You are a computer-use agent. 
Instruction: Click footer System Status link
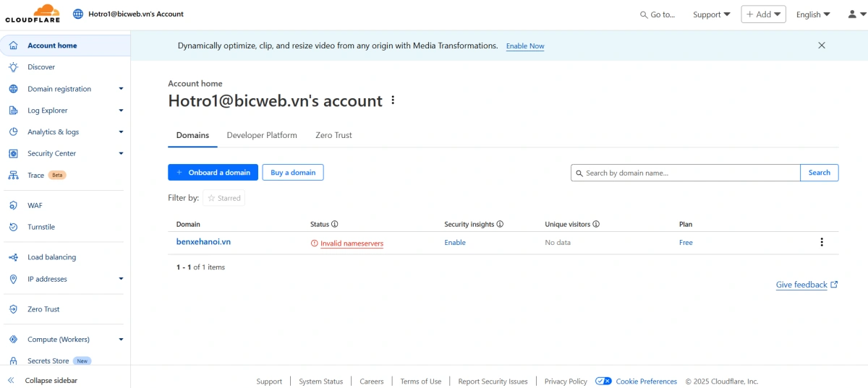click(x=320, y=381)
